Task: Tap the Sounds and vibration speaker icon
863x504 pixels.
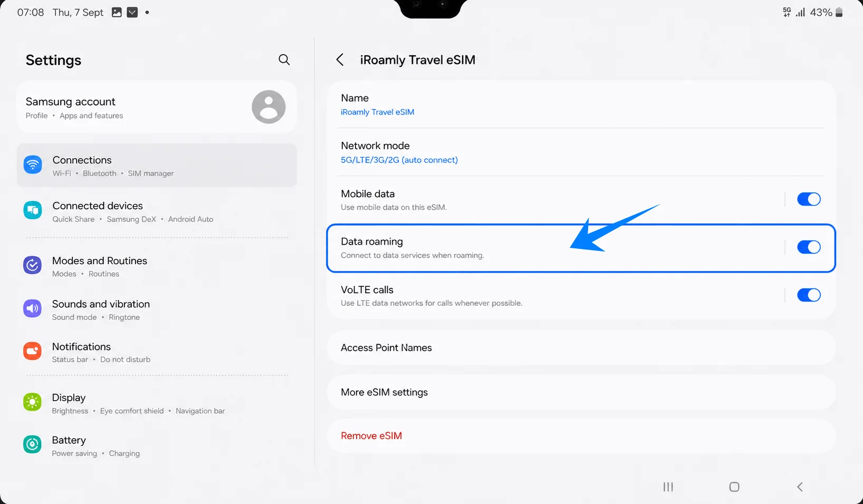Action: pyautogui.click(x=33, y=308)
